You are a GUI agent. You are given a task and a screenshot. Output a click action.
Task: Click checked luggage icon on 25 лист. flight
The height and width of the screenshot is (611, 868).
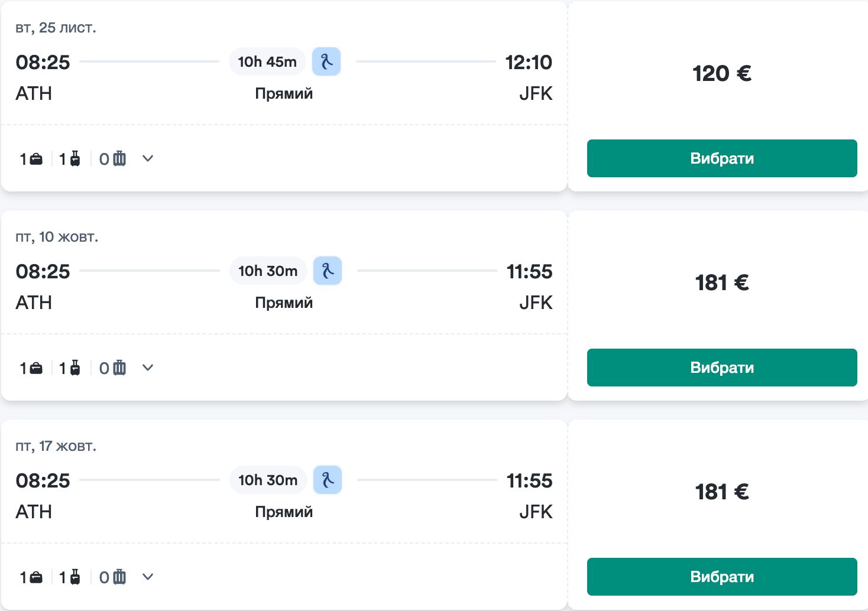tap(119, 159)
